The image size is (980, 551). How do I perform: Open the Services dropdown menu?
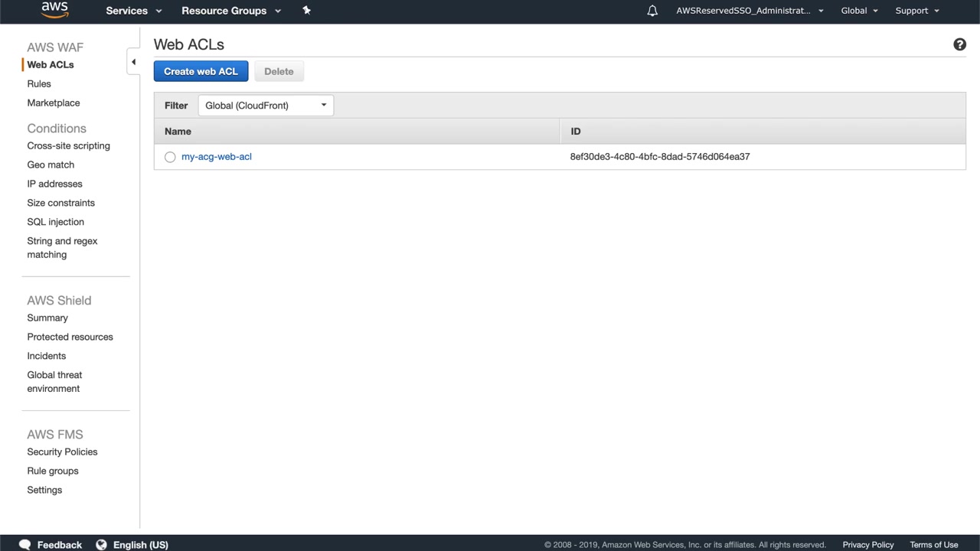tap(134, 11)
